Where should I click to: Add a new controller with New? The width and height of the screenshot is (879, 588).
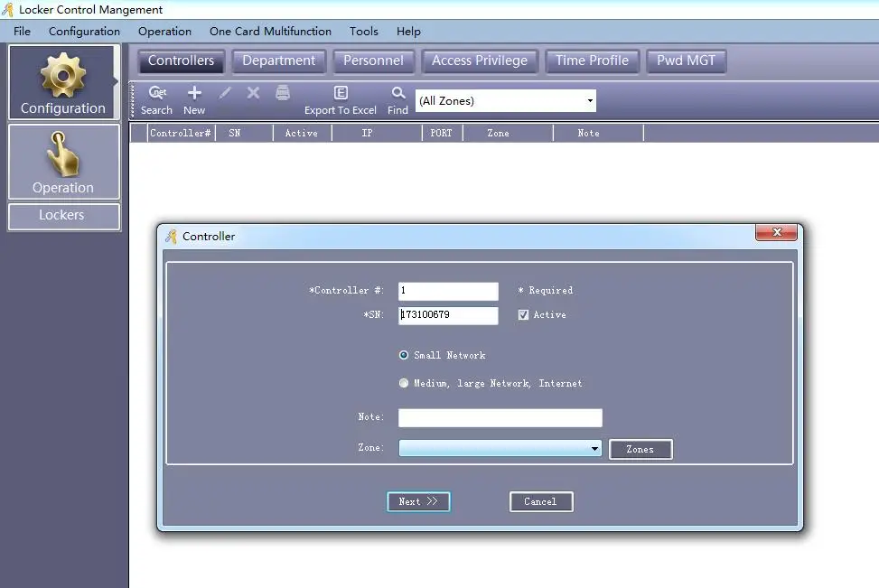pyautogui.click(x=194, y=100)
